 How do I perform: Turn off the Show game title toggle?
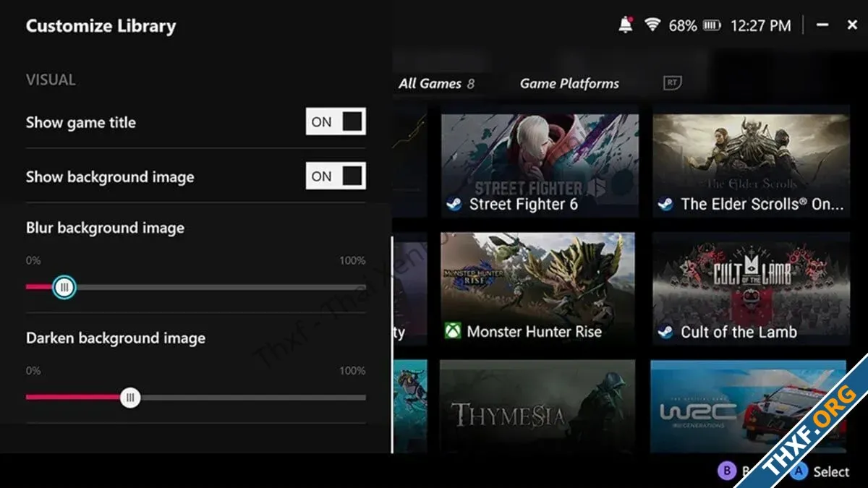coord(336,122)
